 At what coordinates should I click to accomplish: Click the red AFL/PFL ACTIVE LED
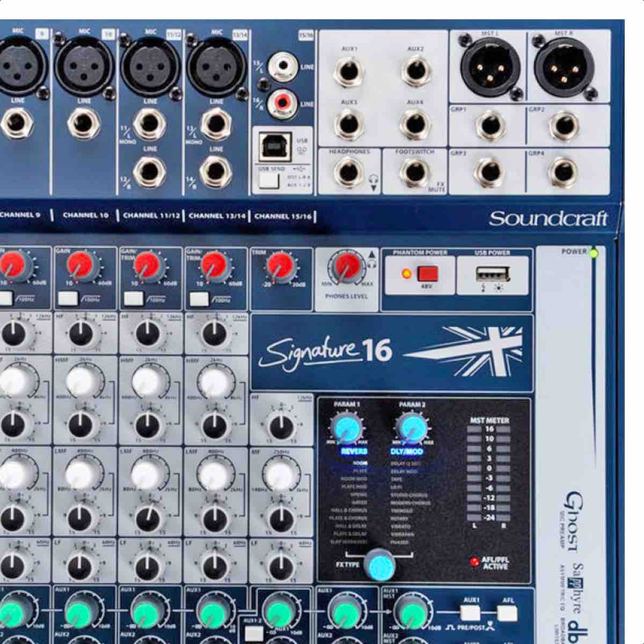point(474,562)
